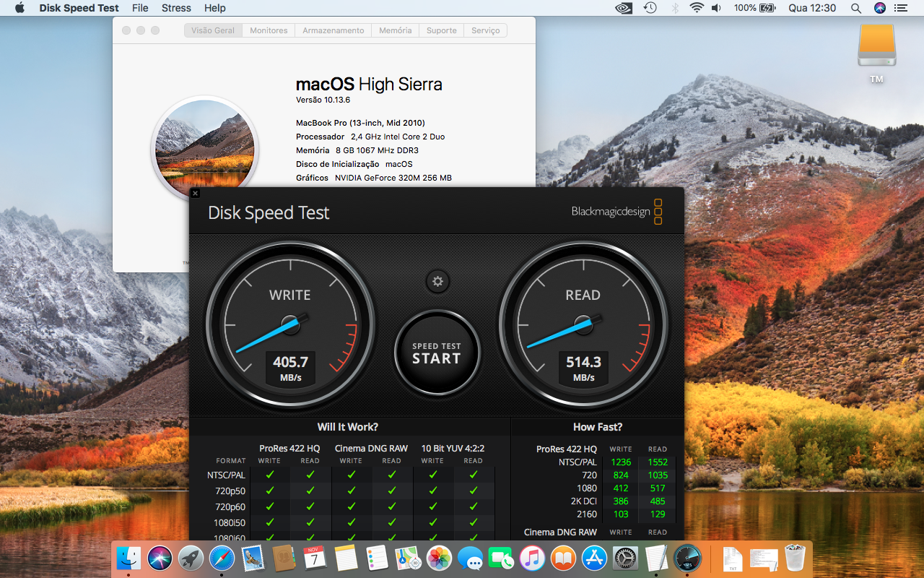Open iBooks from the Dock

(x=563, y=558)
